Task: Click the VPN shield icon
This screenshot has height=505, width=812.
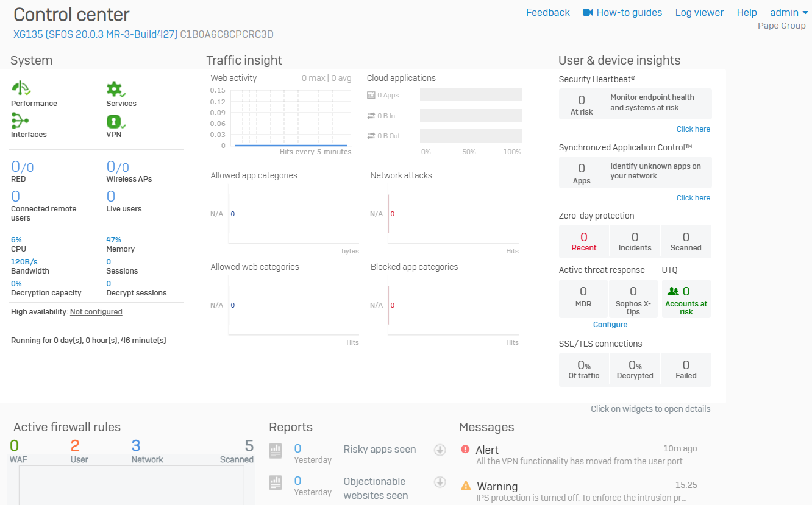Action: click(x=115, y=121)
